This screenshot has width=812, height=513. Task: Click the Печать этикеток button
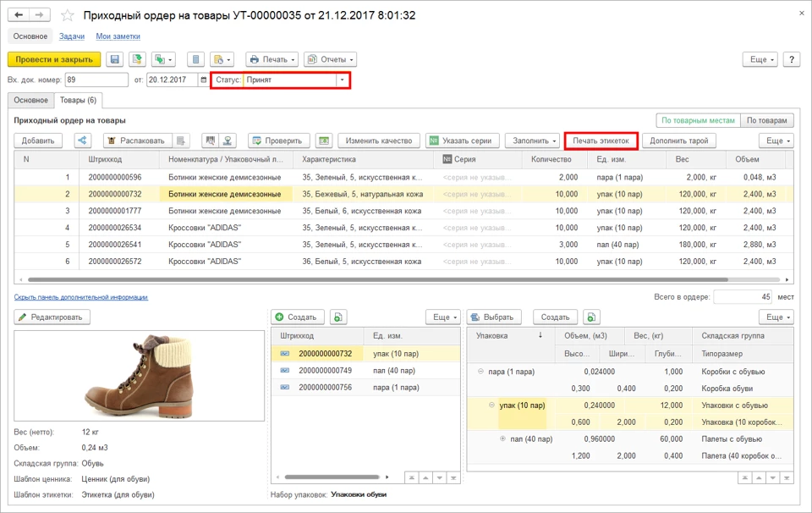point(601,141)
